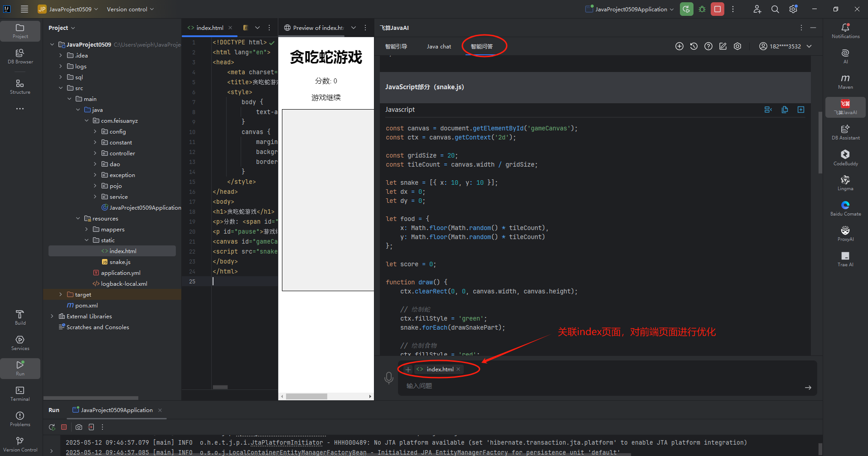Collapse the resources folder
Image resolution: width=868 pixels, height=456 pixels.
(x=78, y=218)
